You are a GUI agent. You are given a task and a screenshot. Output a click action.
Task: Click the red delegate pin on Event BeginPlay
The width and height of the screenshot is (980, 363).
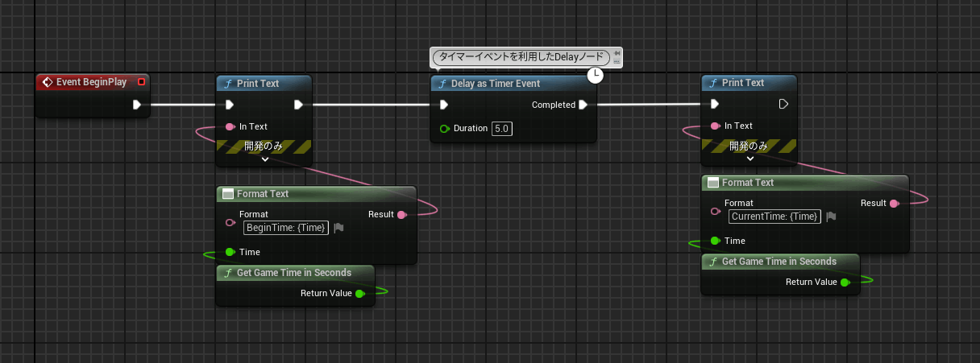[142, 81]
